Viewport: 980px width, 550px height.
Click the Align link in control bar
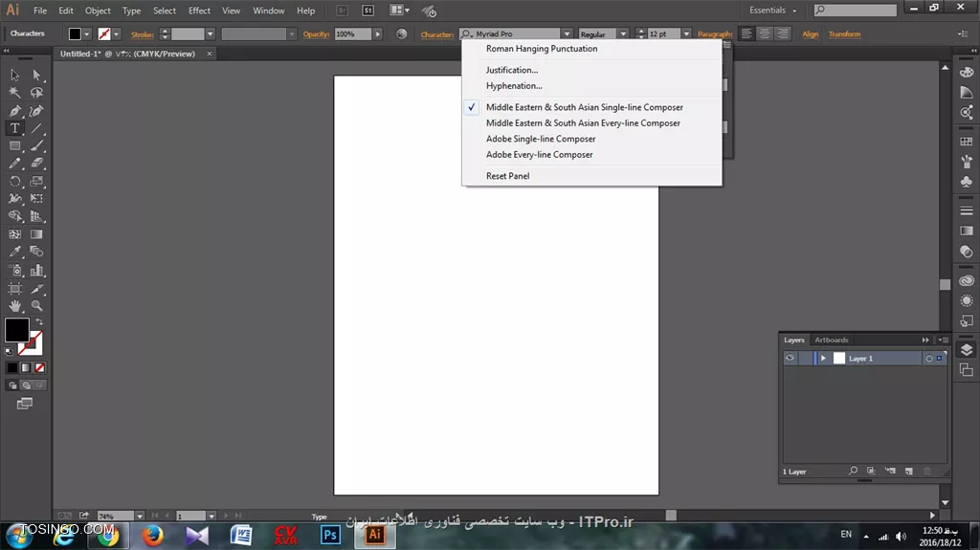(x=810, y=33)
